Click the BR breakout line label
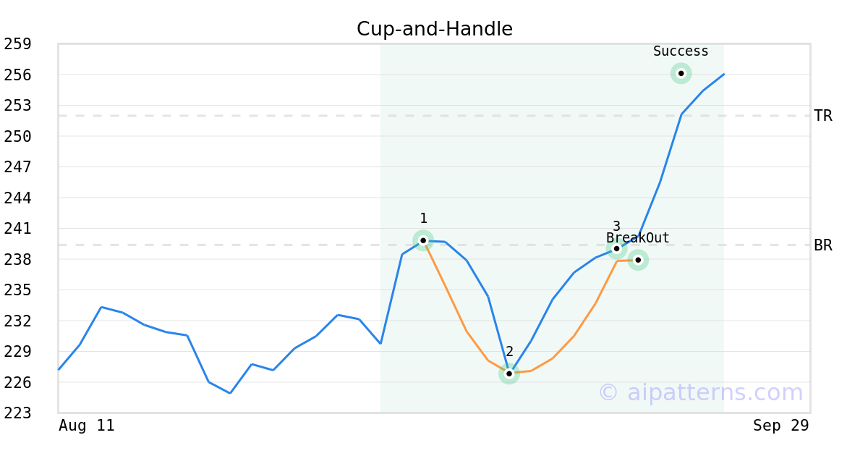The image size is (868, 456). click(822, 245)
